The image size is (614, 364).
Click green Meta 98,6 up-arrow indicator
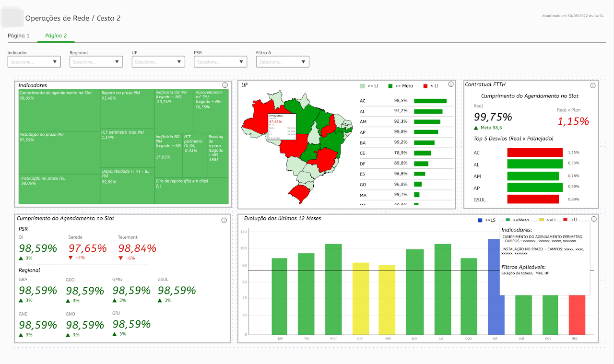coord(476,128)
